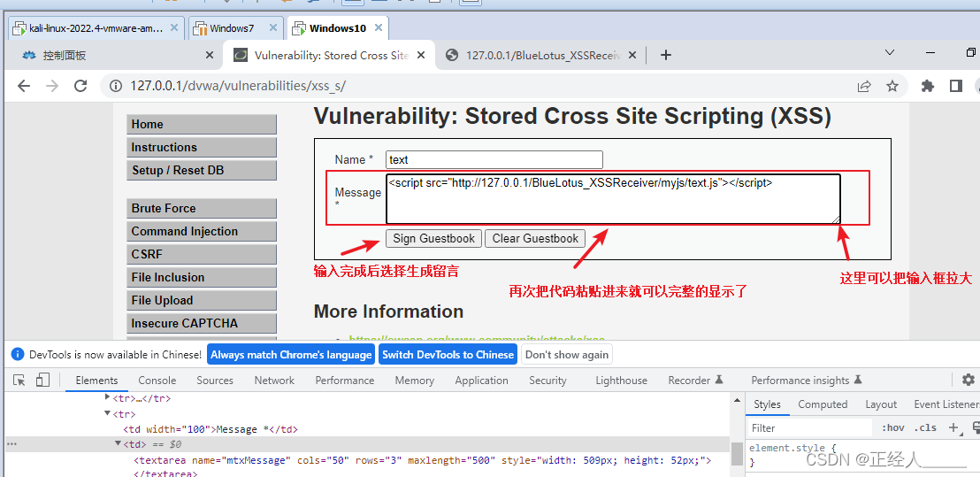Open the File Upload page
Viewport: 980px width, 477px height.
point(202,300)
